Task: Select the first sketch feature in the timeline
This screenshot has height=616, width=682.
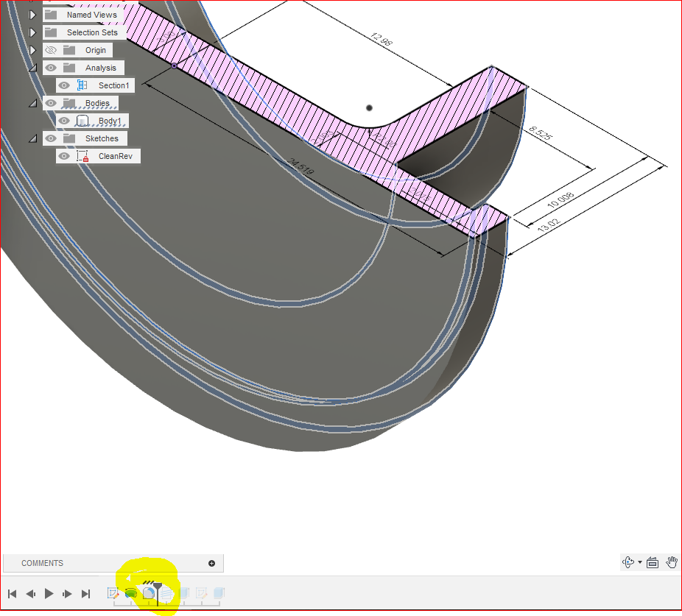Action: click(x=113, y=592)
